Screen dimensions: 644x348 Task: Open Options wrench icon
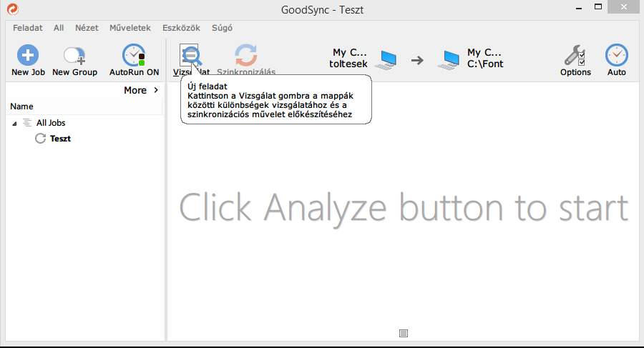575,55
